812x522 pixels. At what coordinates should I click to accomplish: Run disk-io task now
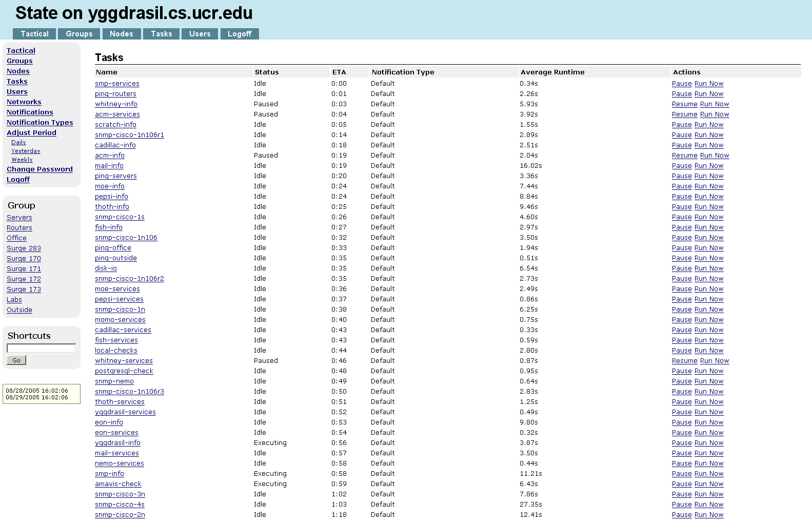click(x=709, y=268)
